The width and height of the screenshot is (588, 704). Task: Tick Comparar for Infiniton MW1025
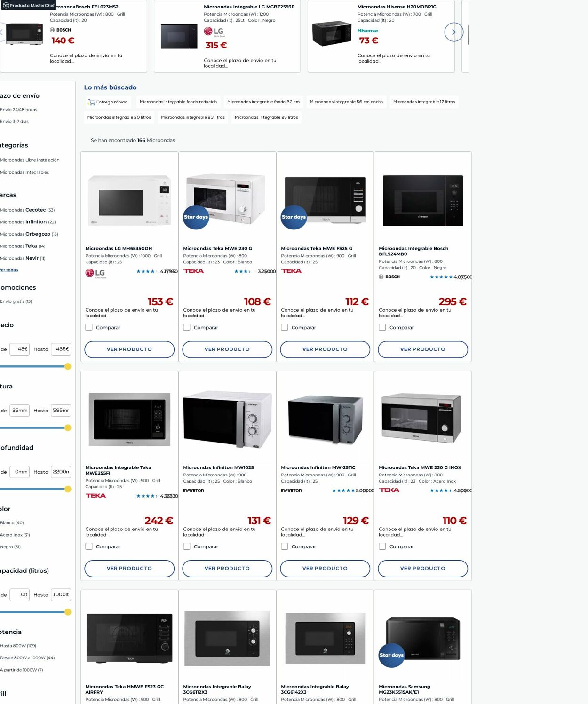187,546
